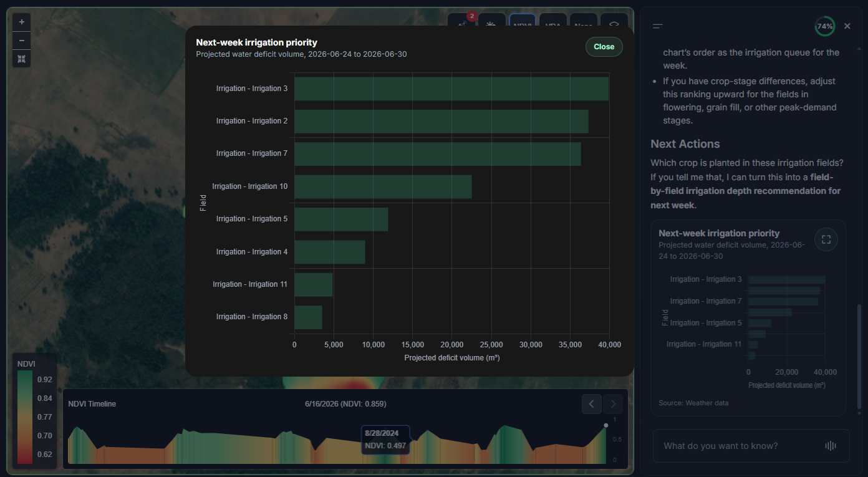This screenshot has width=868, height=477.
Task: Go to next NDVI timeline date
Action: pyautogui.click(x=613, y=404)
